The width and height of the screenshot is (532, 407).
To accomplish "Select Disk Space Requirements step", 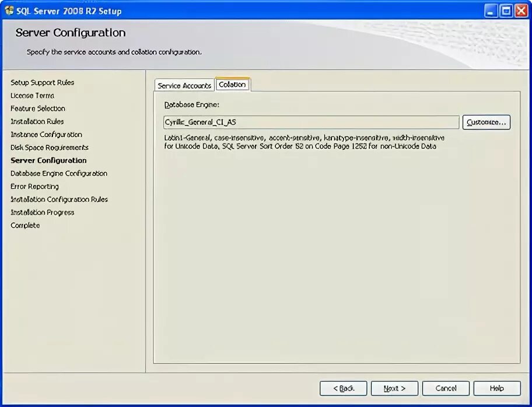I will (x=50, y=148).
